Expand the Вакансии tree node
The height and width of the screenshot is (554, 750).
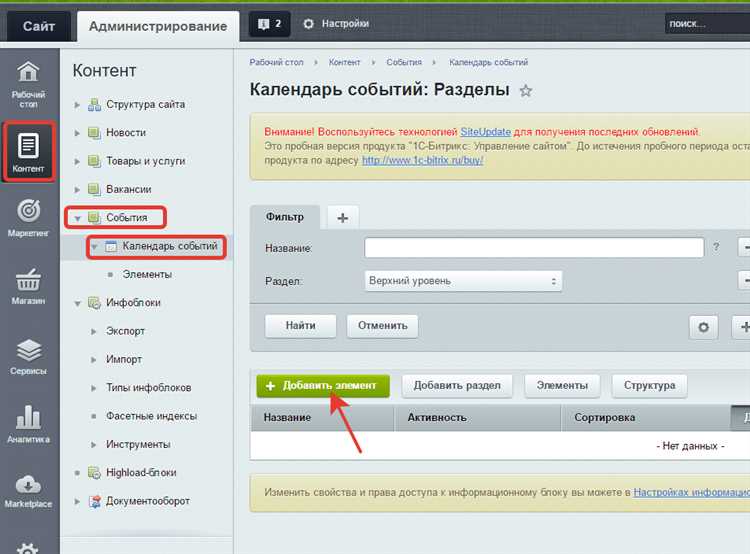coord(77,190)
